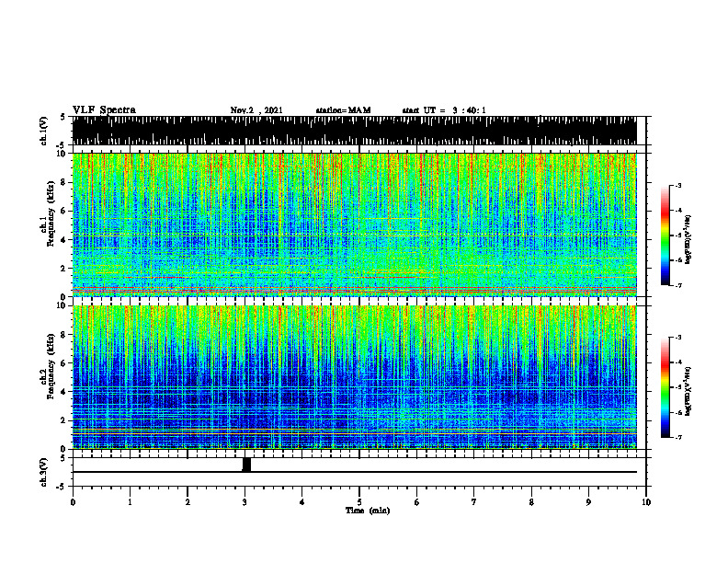Click the black pulse marker in ch.3 panel
This screenshot has height=563, width=728.
246,465
